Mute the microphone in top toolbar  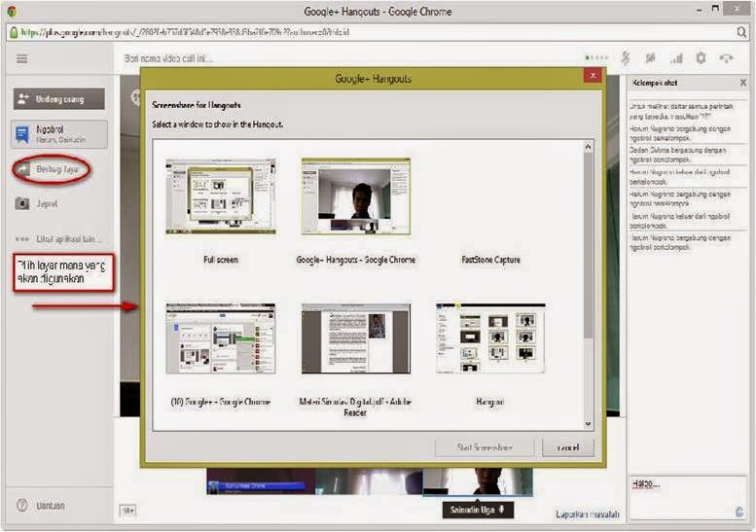click(x=626, y=58)
